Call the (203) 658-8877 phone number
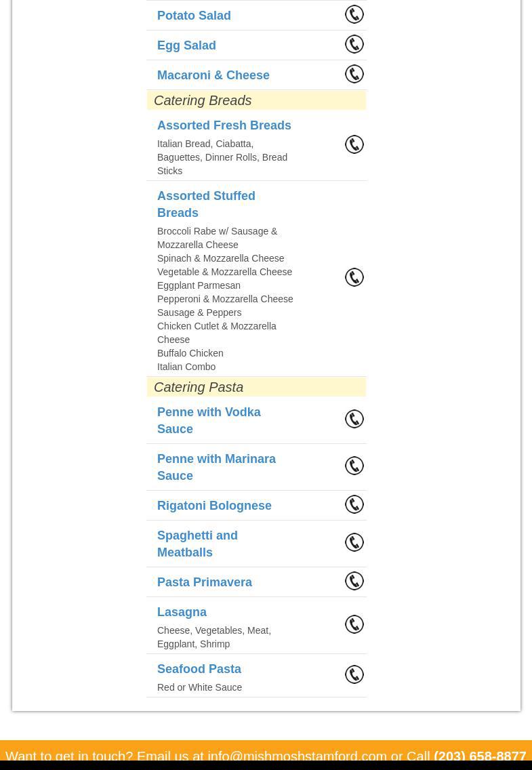Screen dimensions: 532x770 point(479,756)
